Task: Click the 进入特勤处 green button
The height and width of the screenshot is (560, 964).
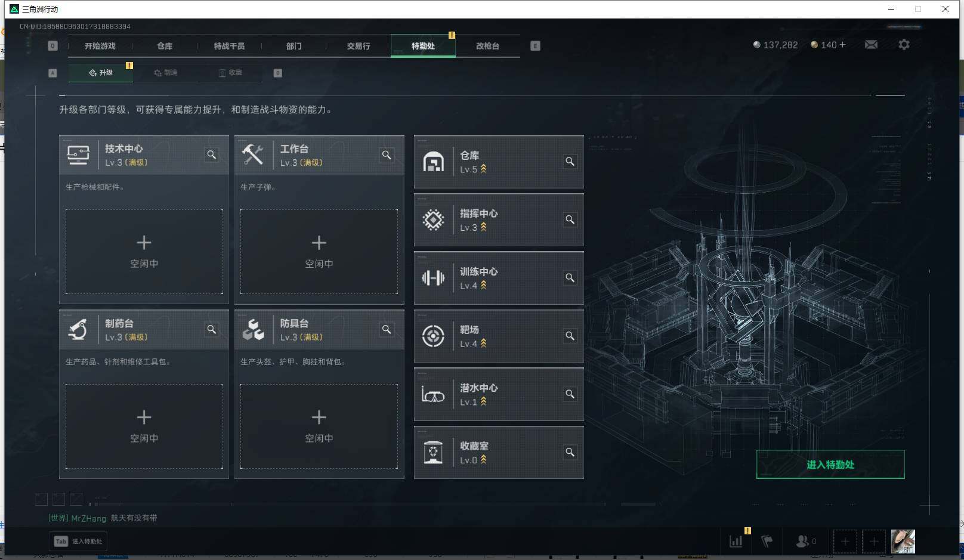Action: 830,464
